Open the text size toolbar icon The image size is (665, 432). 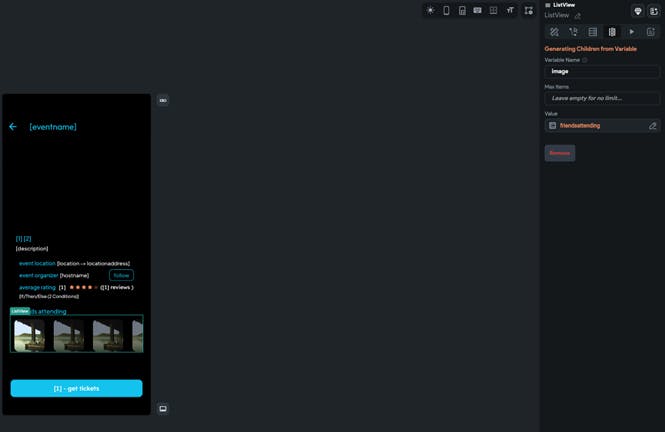[x=510, y=11]
